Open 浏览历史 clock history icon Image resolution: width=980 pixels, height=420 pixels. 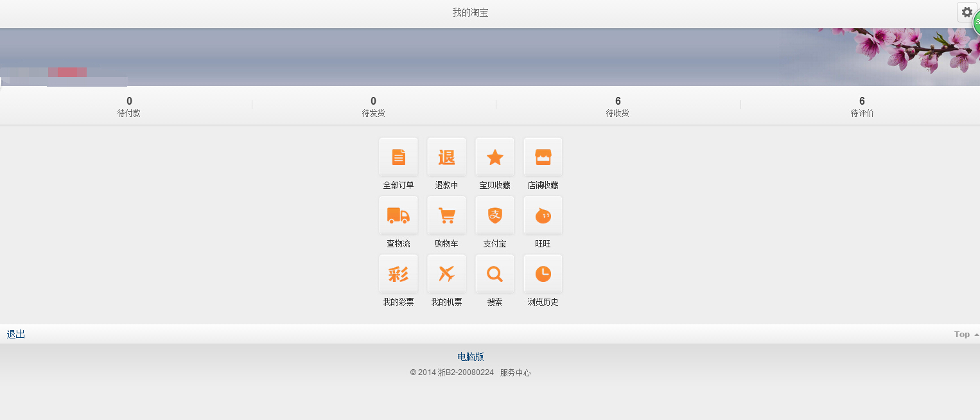[543, 274]
